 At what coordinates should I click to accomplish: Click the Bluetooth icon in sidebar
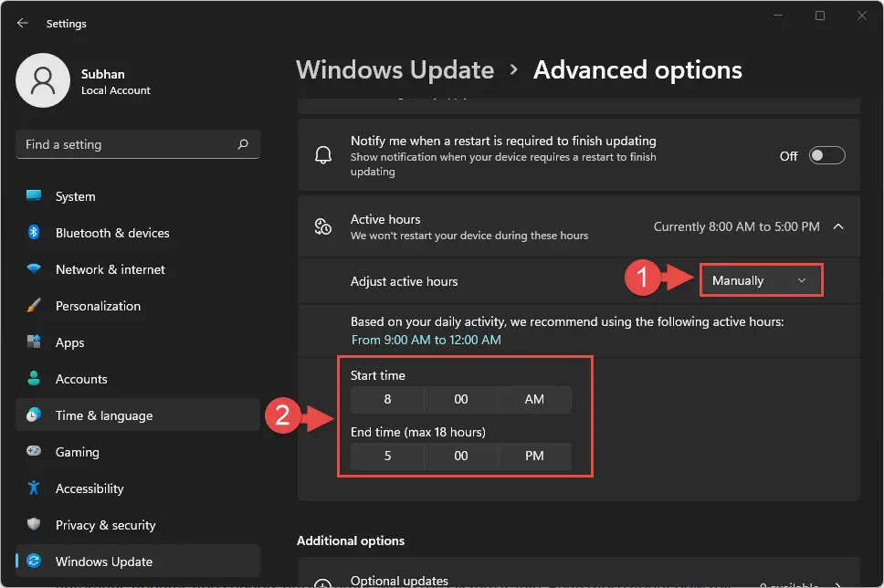tap(34, 232)
